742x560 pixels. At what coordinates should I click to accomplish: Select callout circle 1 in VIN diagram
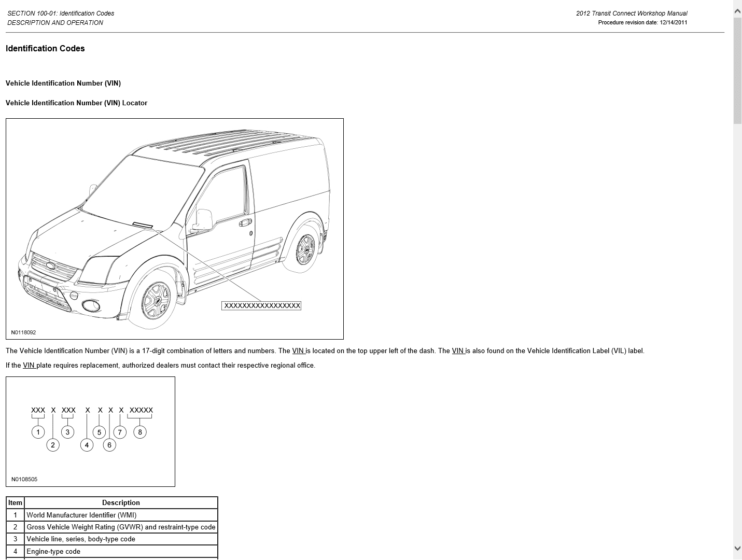coord(38,432)
